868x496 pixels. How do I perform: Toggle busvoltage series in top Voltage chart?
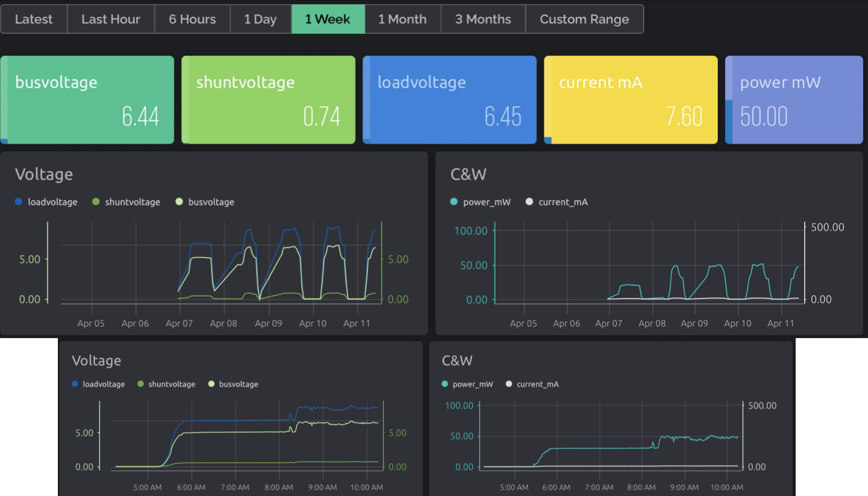[205, 202]
